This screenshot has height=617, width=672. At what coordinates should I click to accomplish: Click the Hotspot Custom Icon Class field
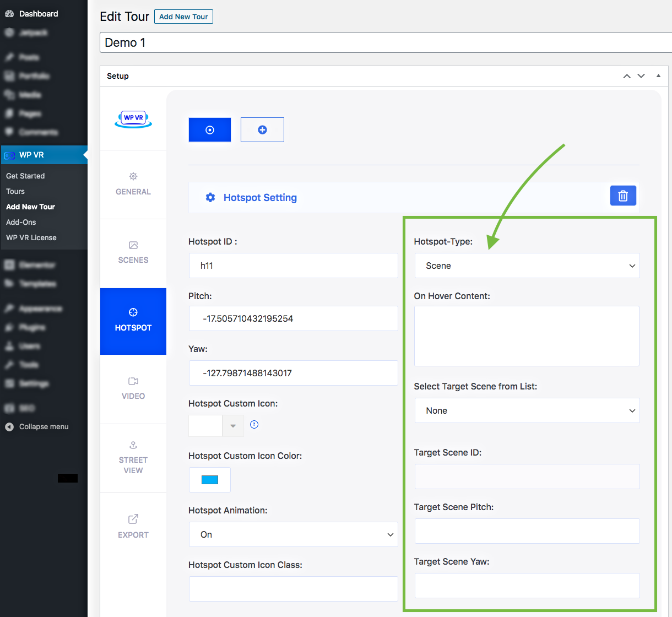tap(294, 589)
